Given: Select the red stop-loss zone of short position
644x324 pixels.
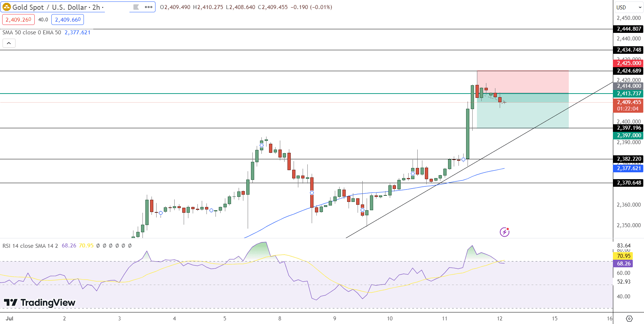Looking at the screenshot, I should [x=523, y=82].
